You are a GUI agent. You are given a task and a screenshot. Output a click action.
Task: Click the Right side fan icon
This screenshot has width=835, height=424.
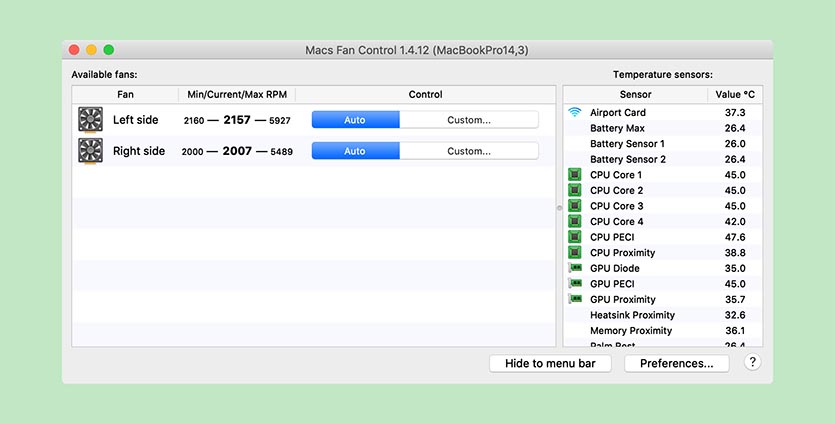click(90, 151)
